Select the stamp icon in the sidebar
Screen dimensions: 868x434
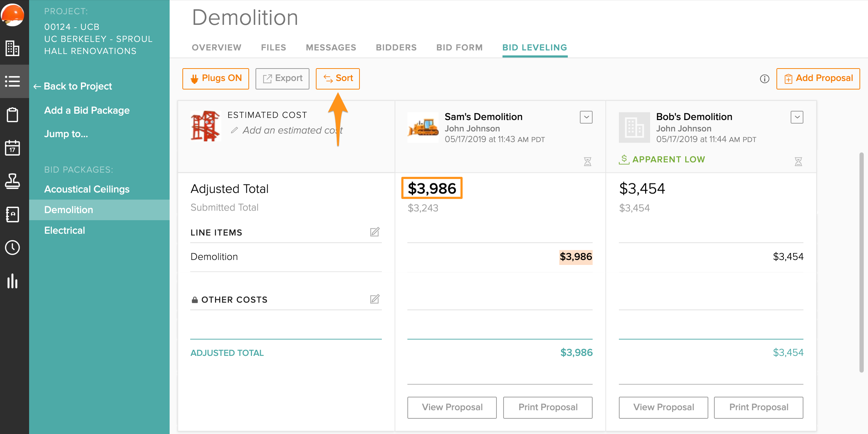[x=13, y=181]
